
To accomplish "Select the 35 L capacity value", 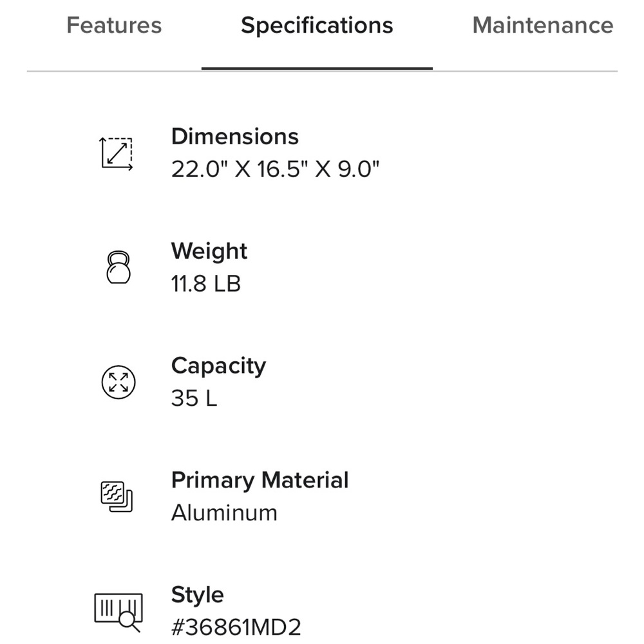I will pyautogui.click(x=194, y=399).
